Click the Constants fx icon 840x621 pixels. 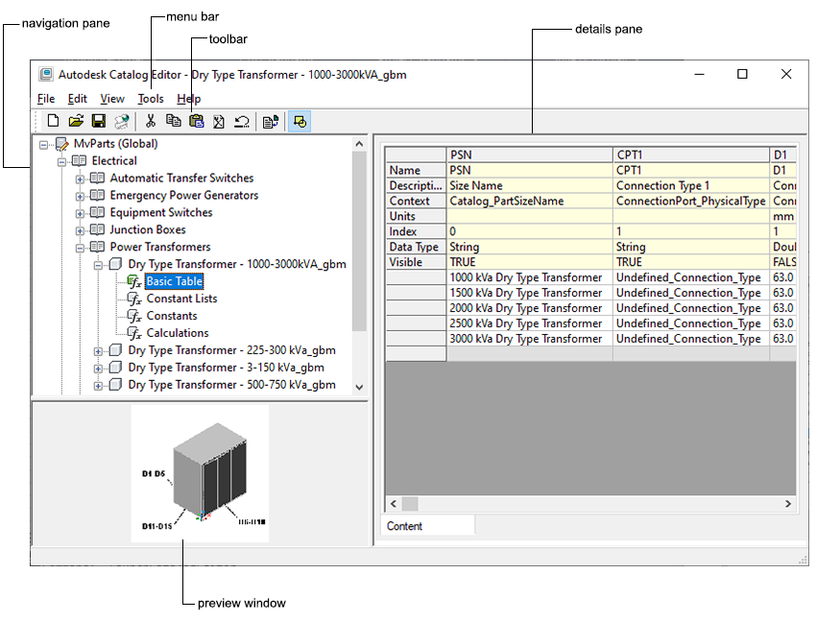pyautogui.click(x=134, y=316)
